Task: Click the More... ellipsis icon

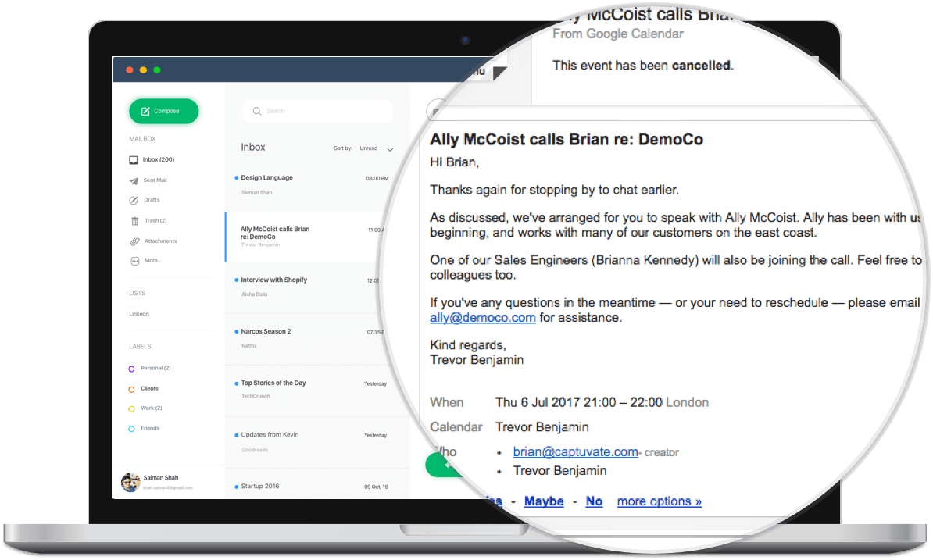Action: [134, 261]
